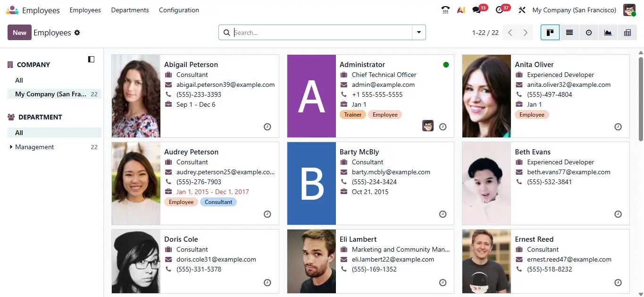Screen dimensions: 644x297
Task: Open Audrey Peterson's name
Action: point(191,152)
